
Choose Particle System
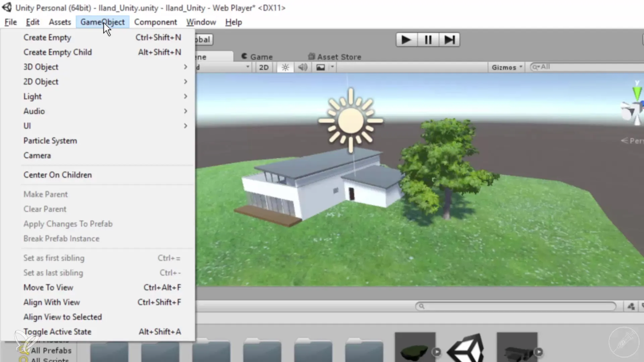pyautogui.click(x=98, y=141)
